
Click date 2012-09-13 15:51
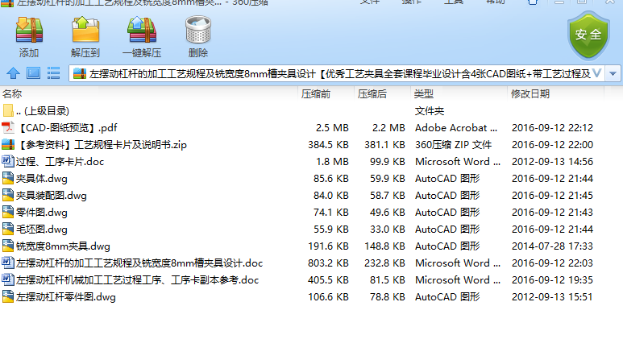(552, 297)
